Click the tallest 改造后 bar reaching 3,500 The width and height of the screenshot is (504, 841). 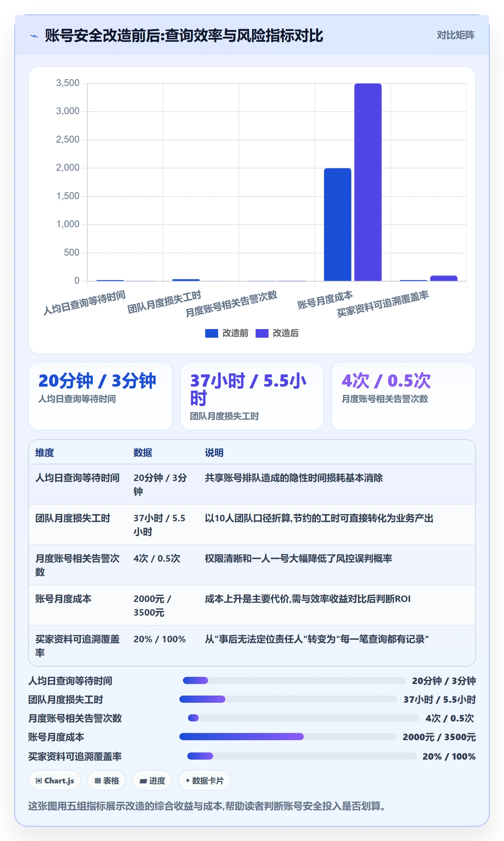[368, 182]
